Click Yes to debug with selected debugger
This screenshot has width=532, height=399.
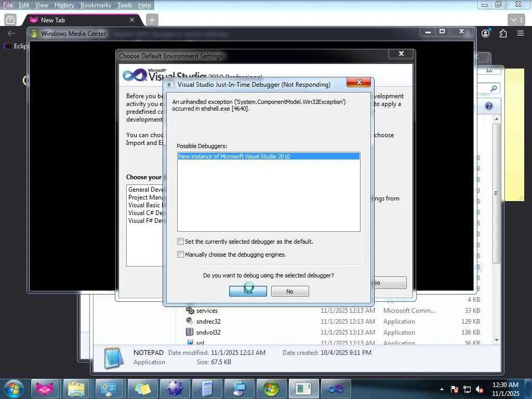(248, 291)
